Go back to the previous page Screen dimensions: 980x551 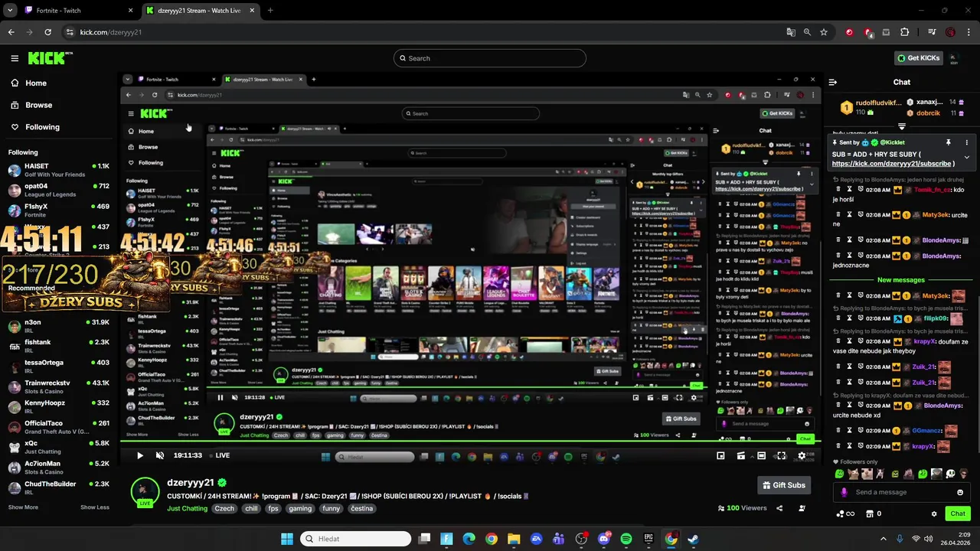(x=11, y=32)
